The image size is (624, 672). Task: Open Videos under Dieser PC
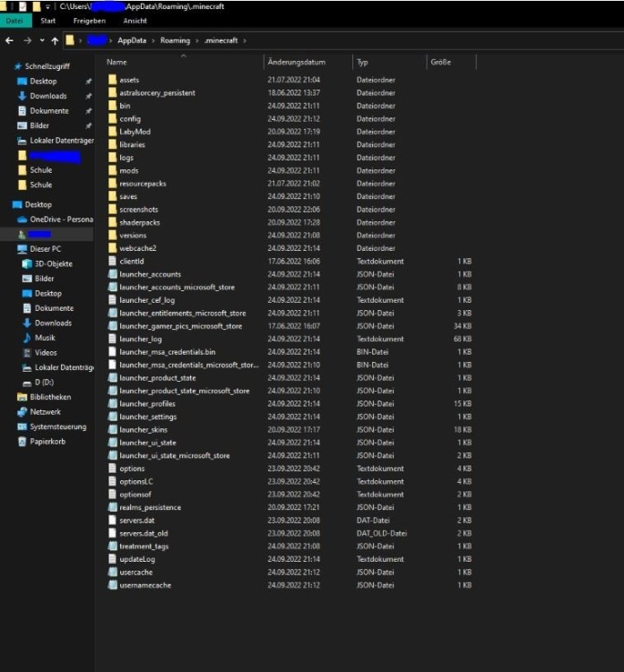[x=46, y=353]
